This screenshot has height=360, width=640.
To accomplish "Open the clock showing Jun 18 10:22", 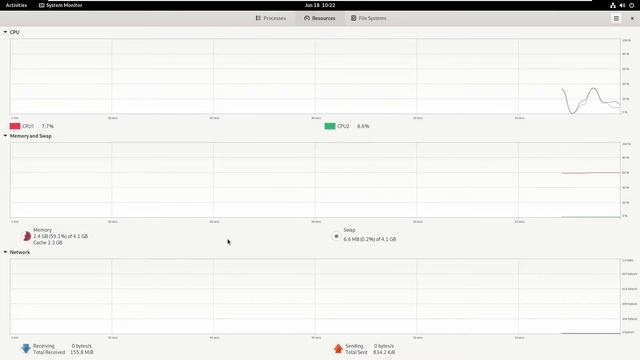I will coord(320,5).
